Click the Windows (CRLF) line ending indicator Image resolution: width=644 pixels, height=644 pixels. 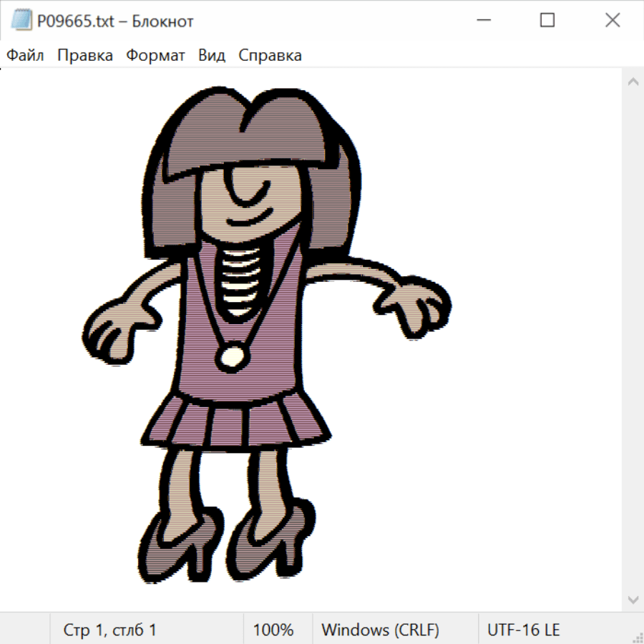pyautogui.click(x=380, y=630)
